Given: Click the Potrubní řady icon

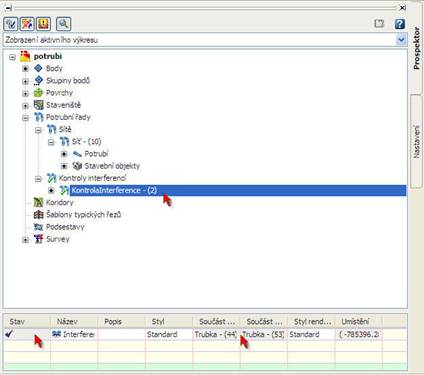Looking at the screenshot, I should 39,117.
